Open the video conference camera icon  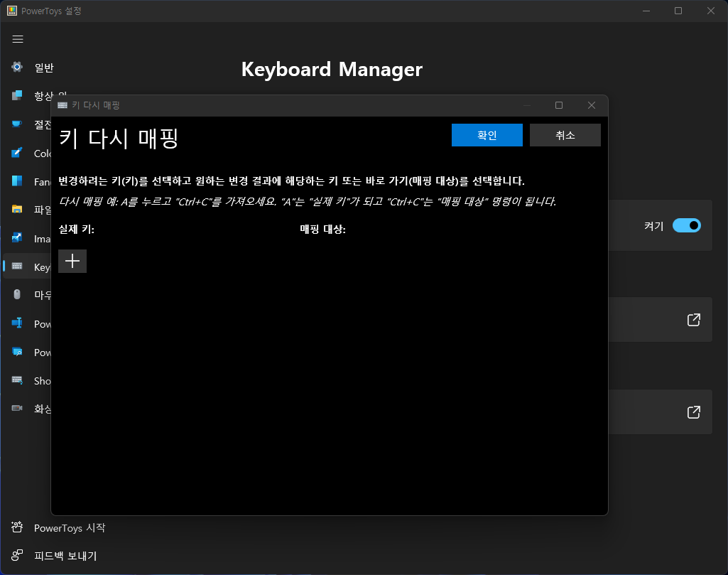(17, 408)
